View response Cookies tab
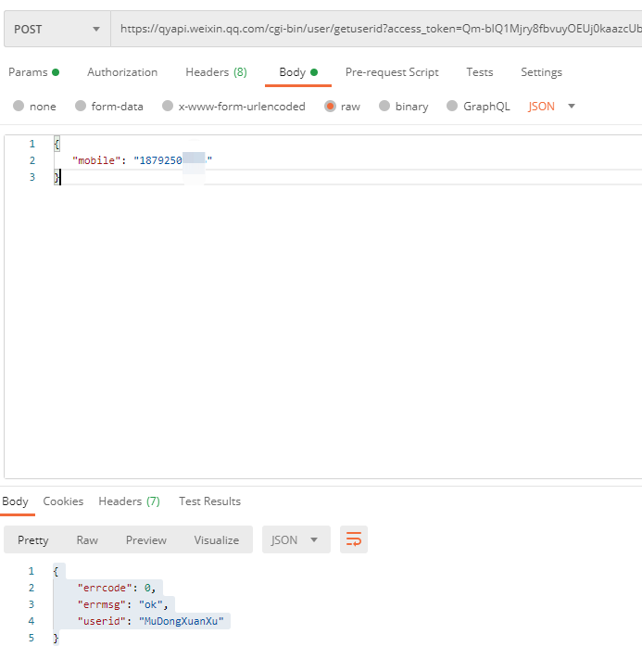This screenshot has width=642, height=672. (63, 501)
